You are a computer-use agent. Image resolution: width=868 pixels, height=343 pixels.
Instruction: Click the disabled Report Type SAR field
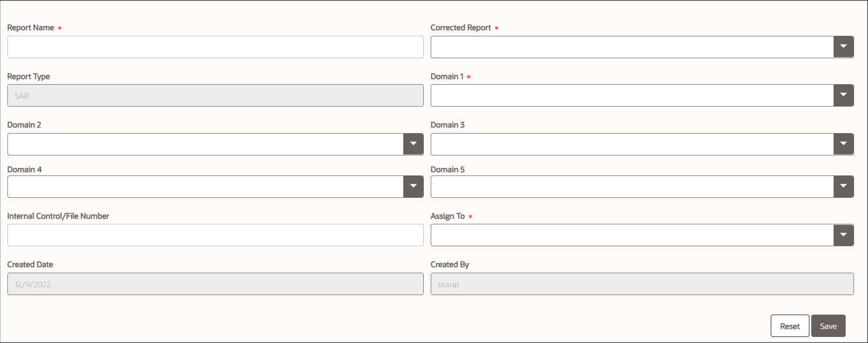pyautogui.click(x=215, y=95)
